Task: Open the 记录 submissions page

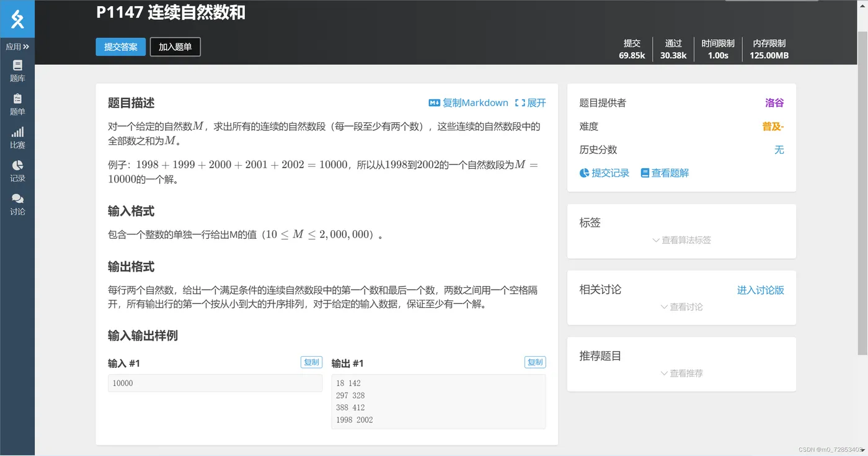Action: point(17,171)
